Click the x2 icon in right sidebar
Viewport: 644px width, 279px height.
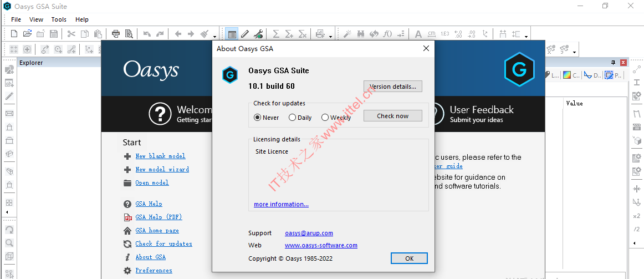click(637, 216)
